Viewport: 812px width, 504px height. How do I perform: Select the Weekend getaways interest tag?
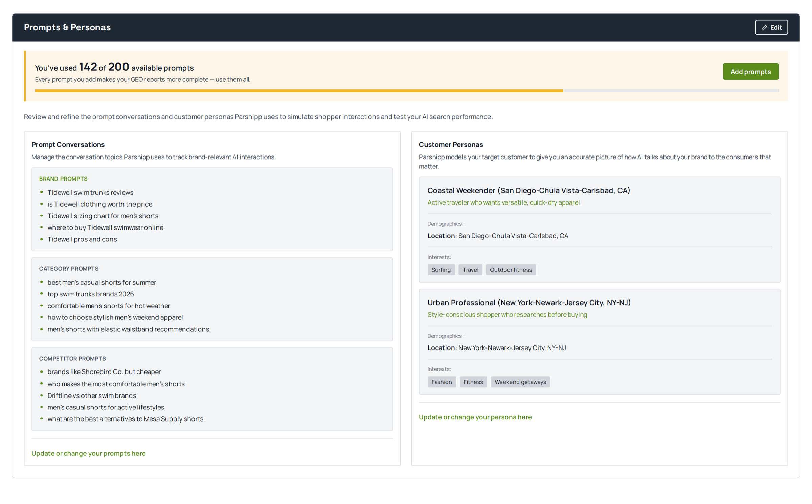tap(520, 381)
